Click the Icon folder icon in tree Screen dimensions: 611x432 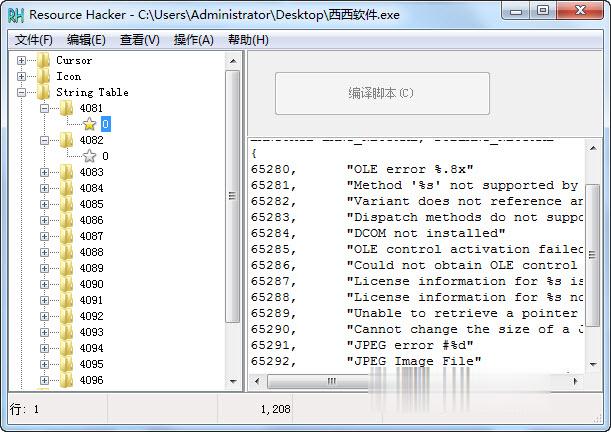pos(43,76)
